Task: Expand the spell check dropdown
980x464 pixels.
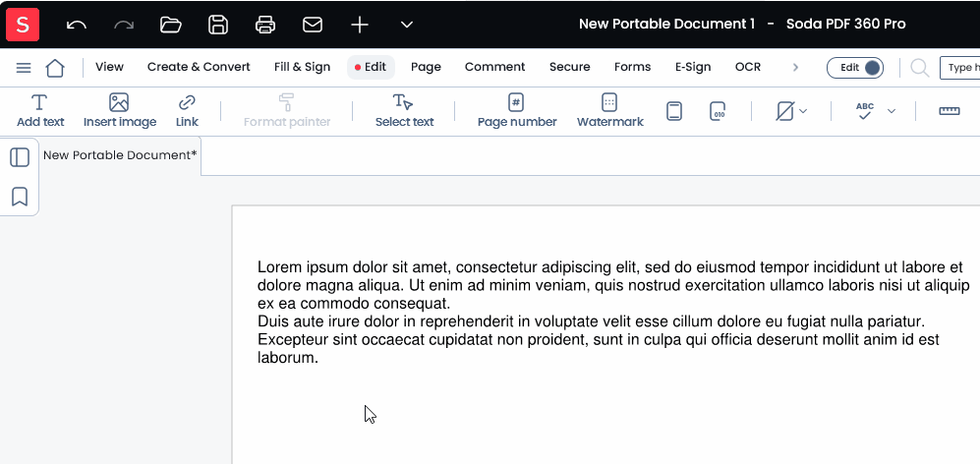Action: coord(892,111)
